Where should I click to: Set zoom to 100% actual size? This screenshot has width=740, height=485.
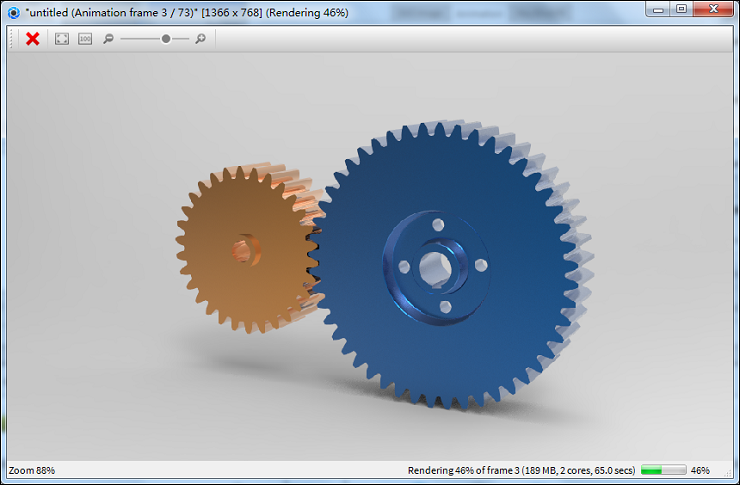click(x=85, y=39)
